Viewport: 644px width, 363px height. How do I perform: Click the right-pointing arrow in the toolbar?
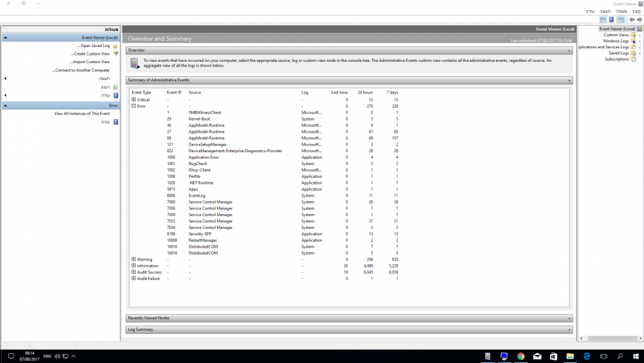(639, 20)
